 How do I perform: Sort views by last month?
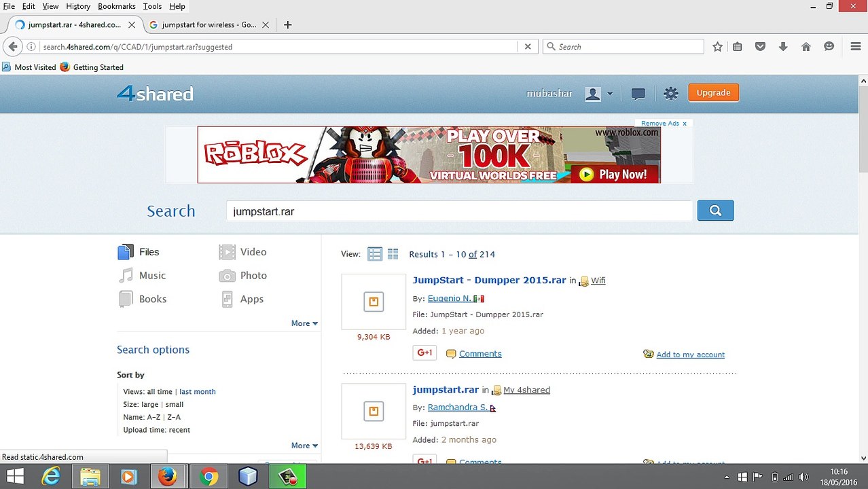coord(197,391)
